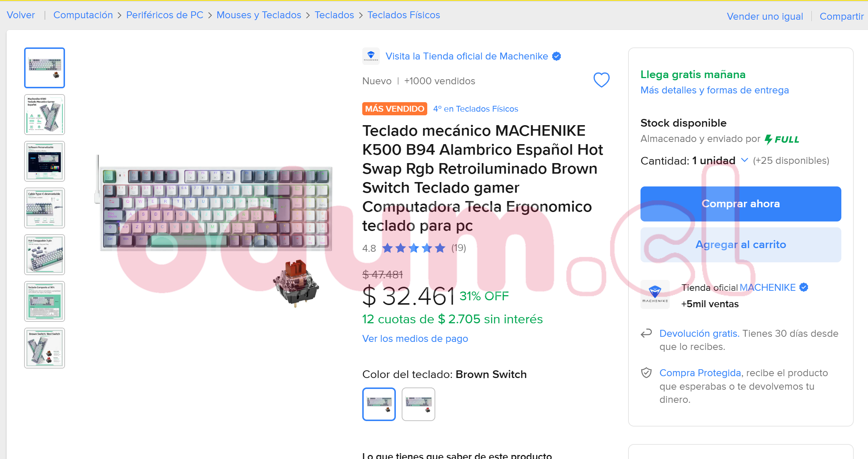Click the 31% OFF discount label
Screen dimensions: 868x459
(x=484, y=296)
